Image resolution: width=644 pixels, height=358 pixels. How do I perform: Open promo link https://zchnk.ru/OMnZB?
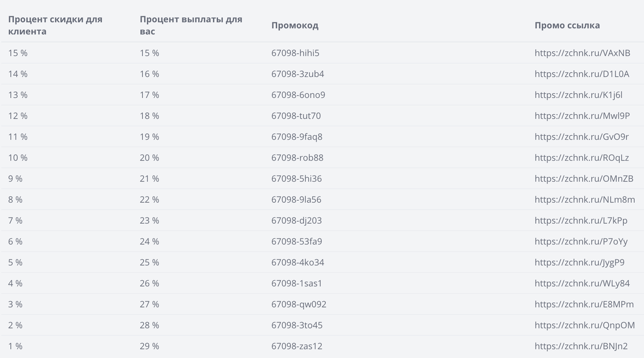click(584, 179)
